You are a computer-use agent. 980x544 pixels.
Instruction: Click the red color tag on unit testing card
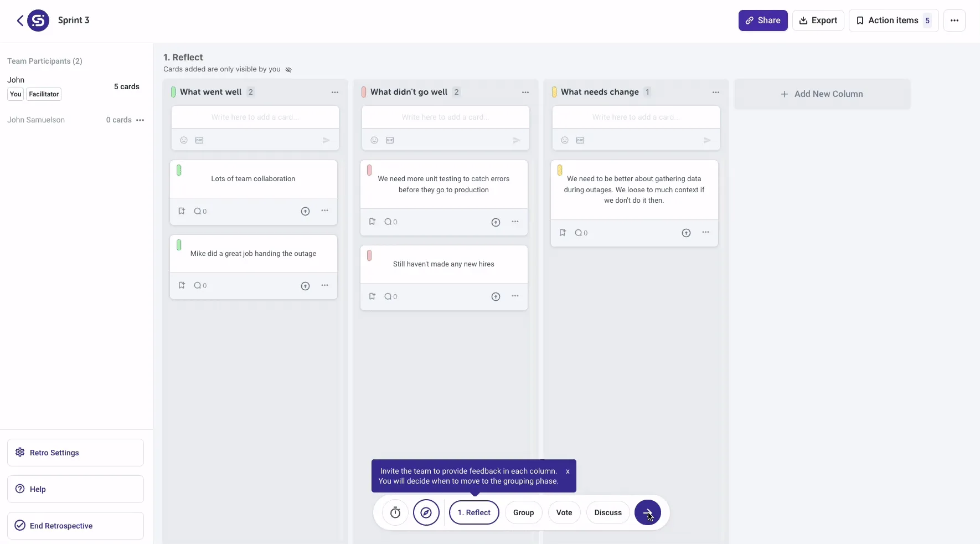pyautogui.click(x=369, y=171)
